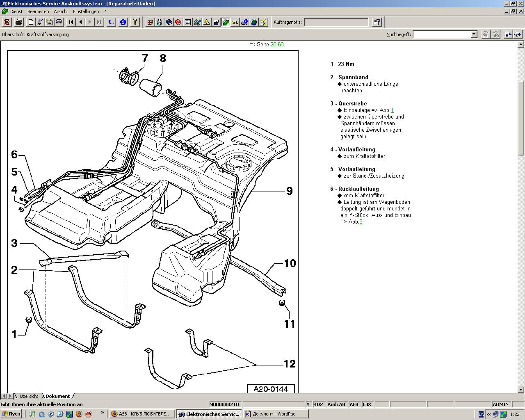The height and width of the screenshot is (420, 525).
Task: Click the icon button beside Auftragsnotiz field
Action: click(x=377, y=22)
